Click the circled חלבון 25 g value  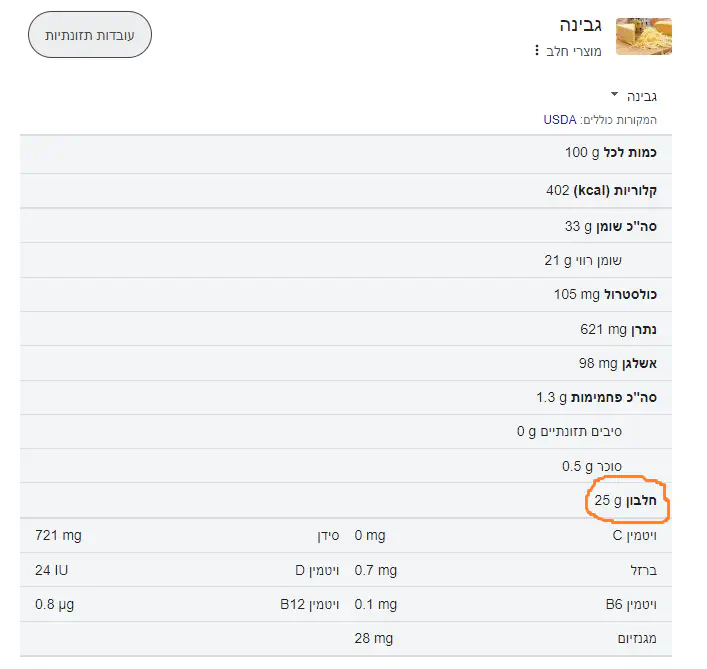pos(625,500)
